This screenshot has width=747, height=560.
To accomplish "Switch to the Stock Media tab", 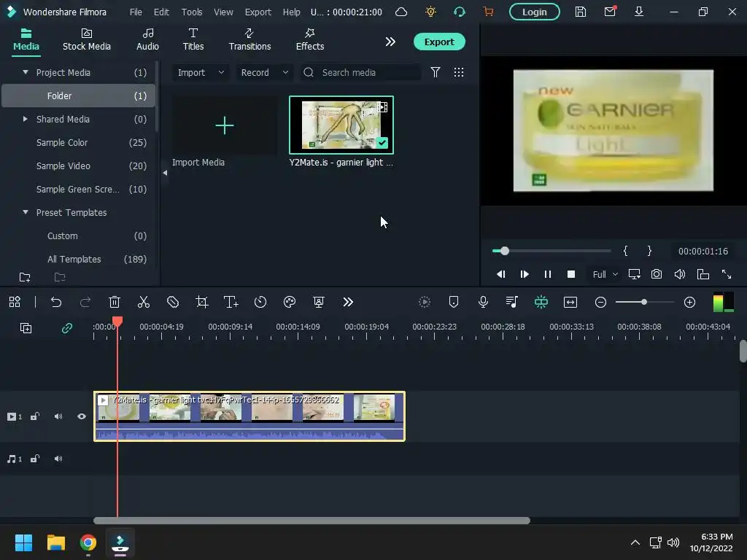I will point(87,40).
